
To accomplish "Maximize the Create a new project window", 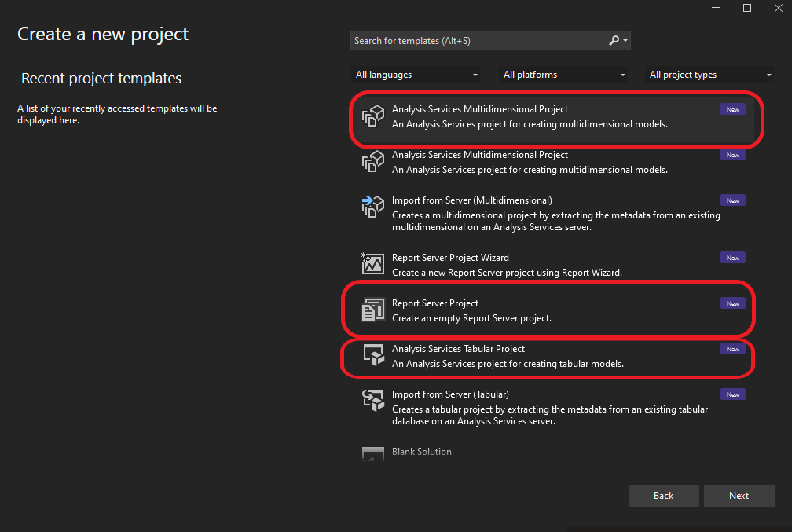I will tap(747, 8).
